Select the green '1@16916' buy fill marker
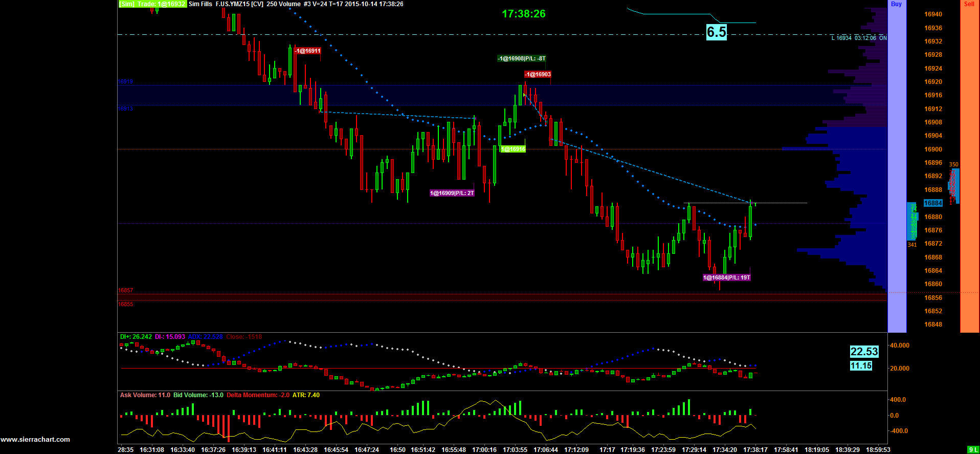980x454 pixels. (x=513, y=149)
